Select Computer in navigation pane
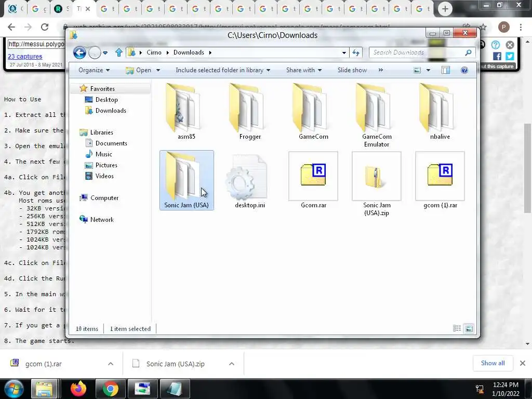Image resolution: width=532 pixels, height=399 pixels. (104, 198)
